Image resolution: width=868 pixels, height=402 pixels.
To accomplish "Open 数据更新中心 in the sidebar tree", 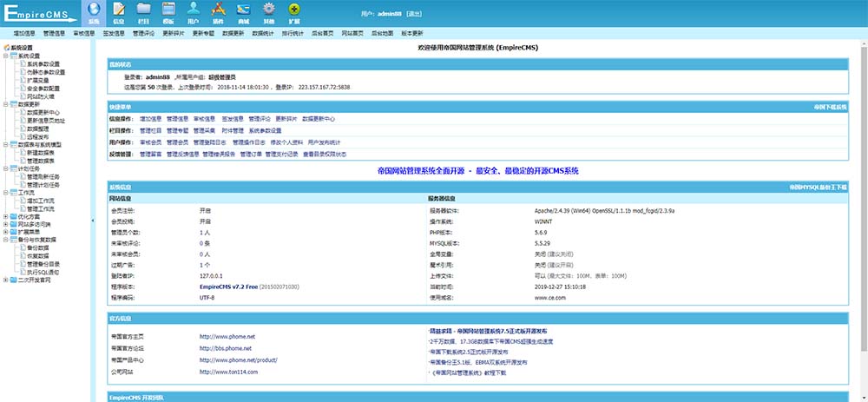I will click(43, 112).
